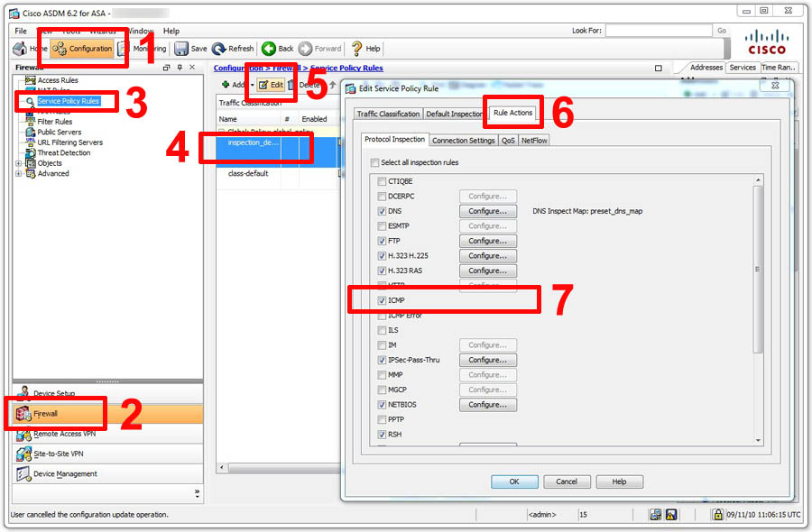
Task: Open Access Rules in the Firewall tree
Action: 58,80
